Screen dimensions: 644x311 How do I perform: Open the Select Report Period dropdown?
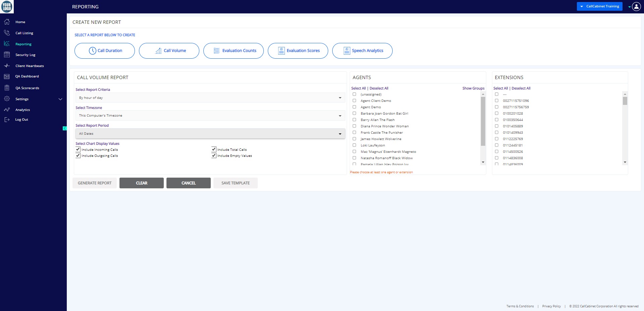(x=210, y=133)
